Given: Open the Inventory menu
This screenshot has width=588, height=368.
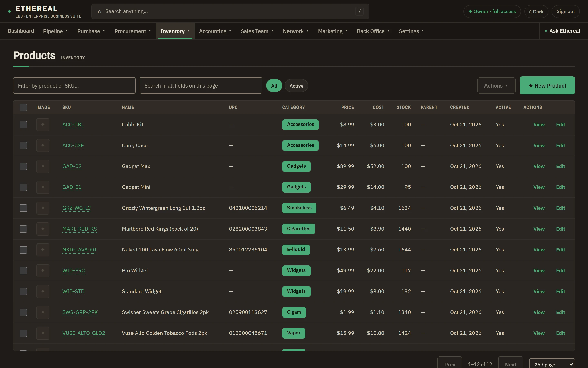Looking at the screenshot, I should click(x=175, y=31).
